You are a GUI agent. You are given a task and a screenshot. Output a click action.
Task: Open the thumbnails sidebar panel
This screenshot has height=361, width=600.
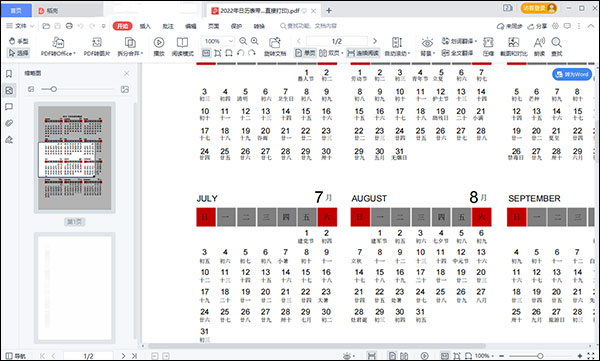coord(9,90)
